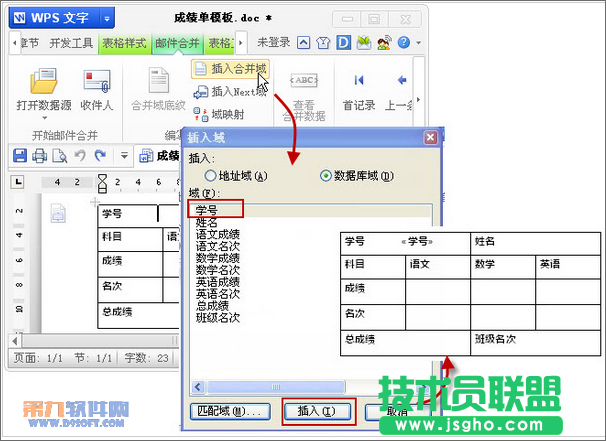Click the 成绩 document tab
Viewport: 606px width, 441px height.
159,156
